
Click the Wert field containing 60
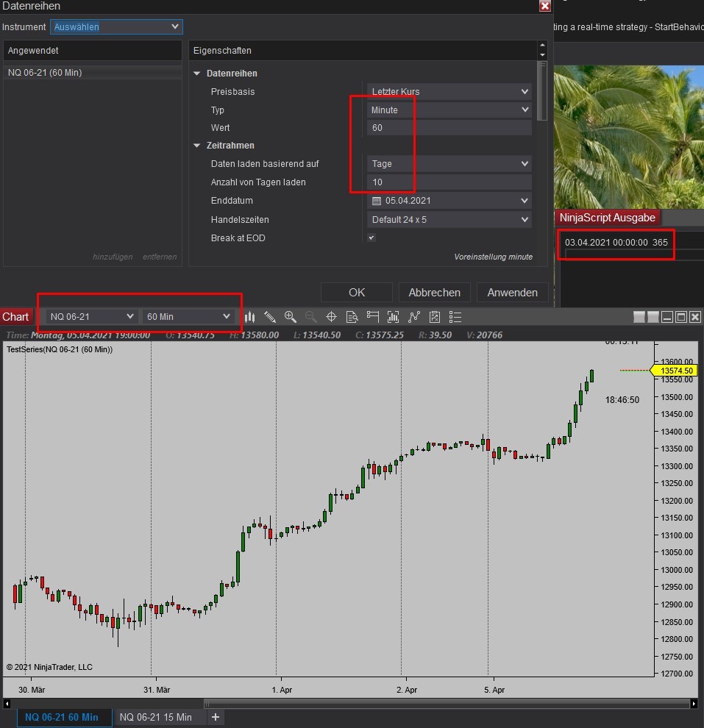(x=449, y=128)
